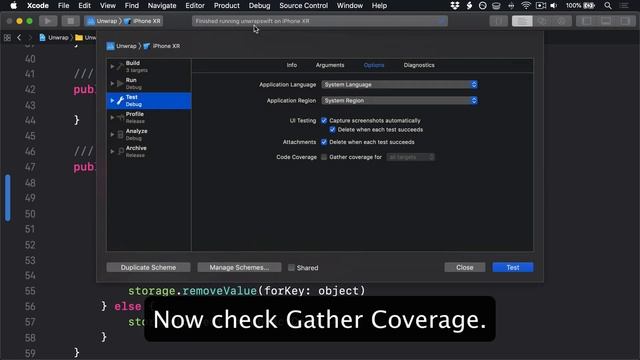640x360 pixels.
Task: Expand the Profile action disclosure triangle
Action: [112, 118]
